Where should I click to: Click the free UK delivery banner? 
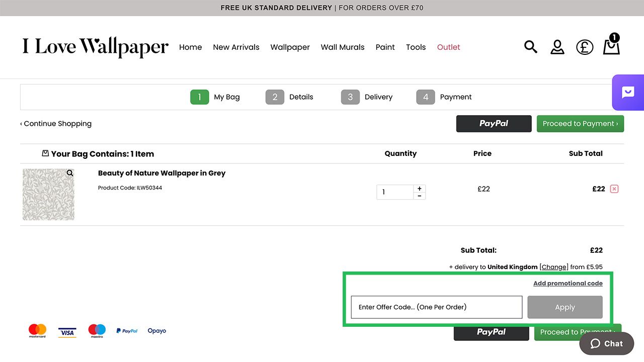[322, 8]
